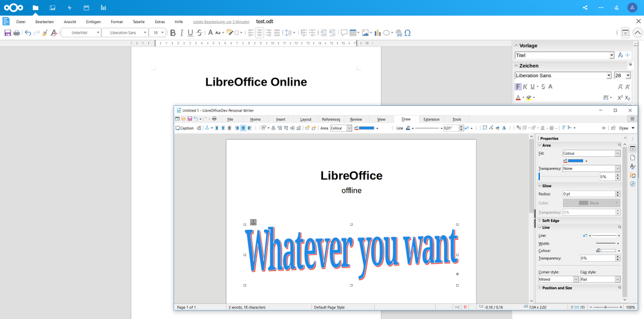Center-align text in online toolbar
The width and height of the screenshot is (644, 319).
(260, 33)
